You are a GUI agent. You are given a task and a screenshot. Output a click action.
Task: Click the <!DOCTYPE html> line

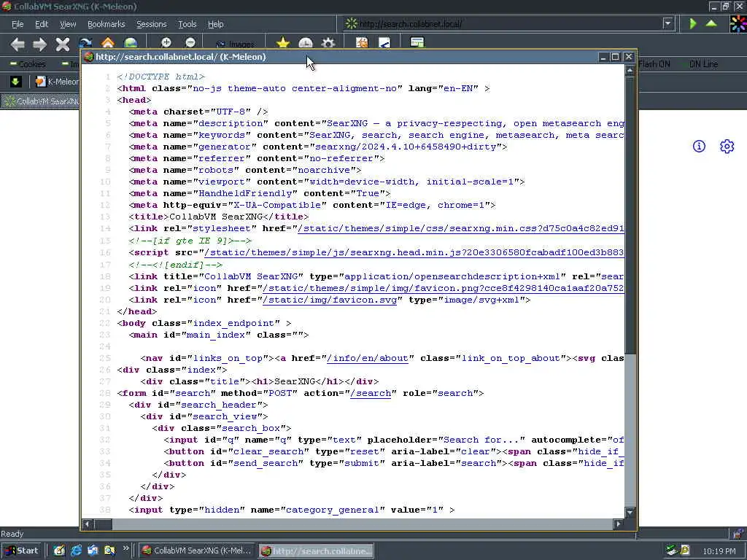click(x=160, y=77)
